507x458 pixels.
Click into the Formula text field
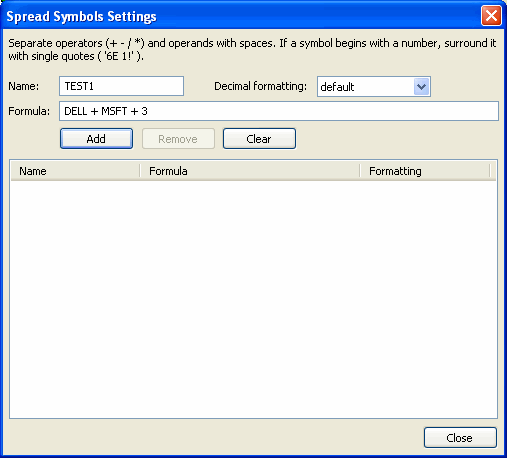click(x=279, y=111)
